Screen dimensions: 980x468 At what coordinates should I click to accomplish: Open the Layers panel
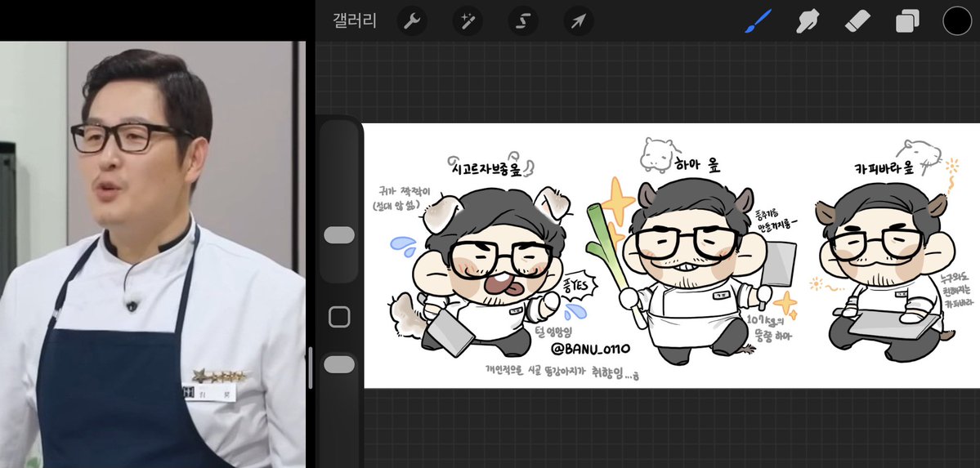(x=907, y=22)
